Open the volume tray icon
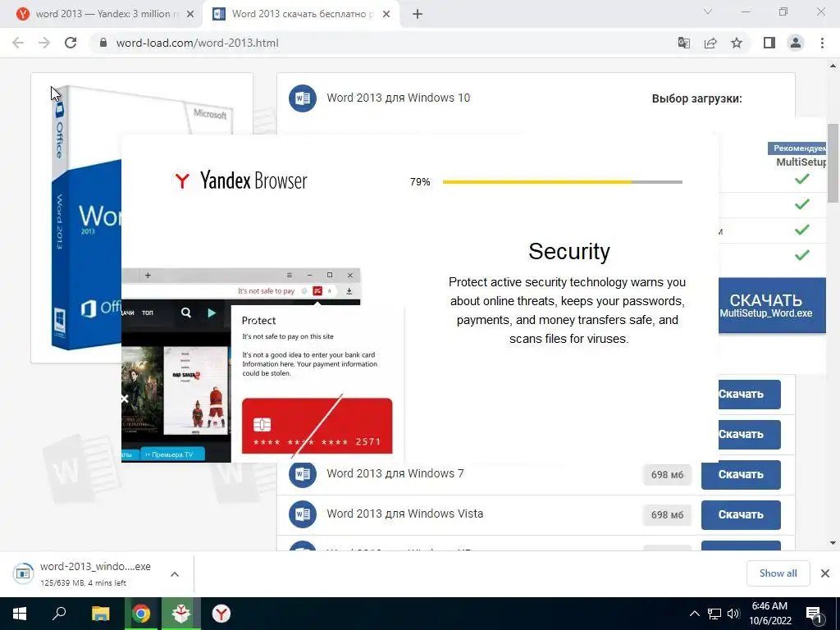Viewport: 840px width, 630px height. click(x=733, y=614)
